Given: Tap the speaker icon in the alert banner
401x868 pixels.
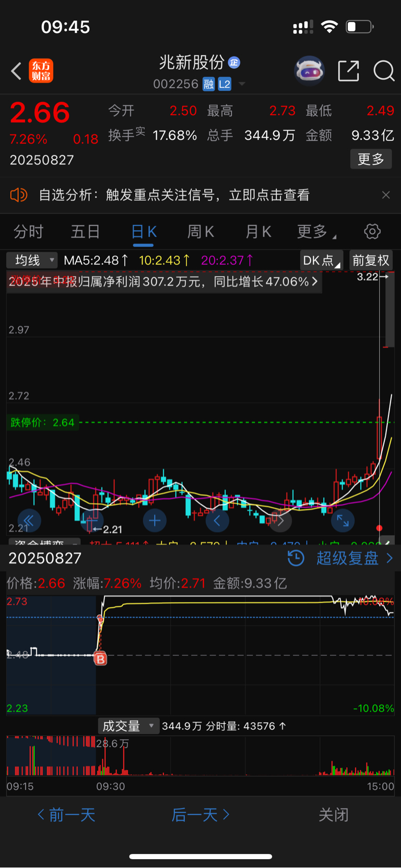Looking at the screenshot, I should 18,195.
